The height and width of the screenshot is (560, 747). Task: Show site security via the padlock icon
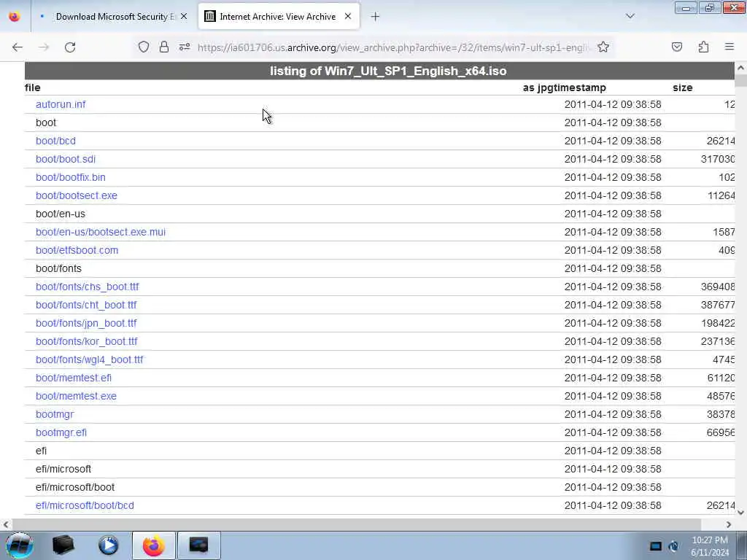(x=164, y=47)
